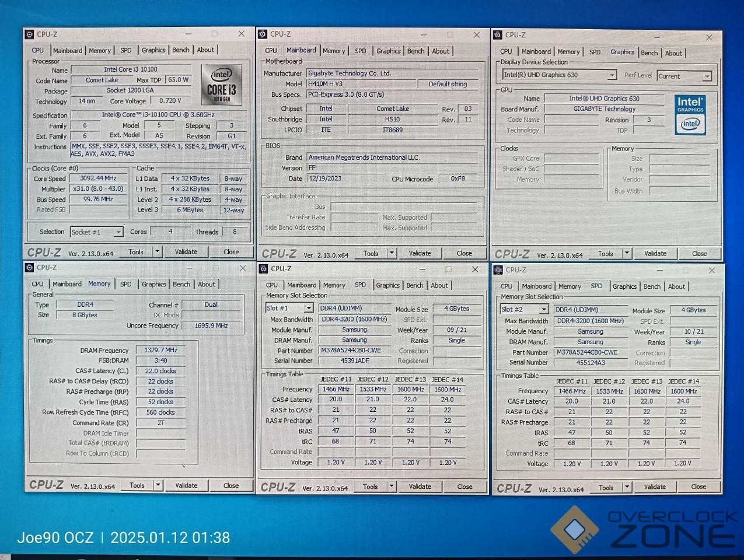Image resolution: width=744 pixels, height=560 pixels.
Task: Open the Tools dropdown arrow in the Processor window
Action: point(157,251)
